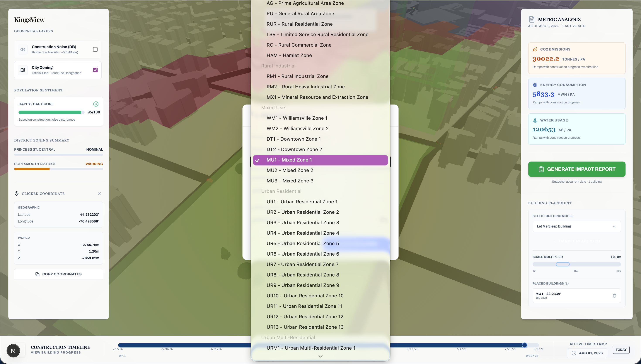This screenshot has width=641, height=364.
Task: Delete the MU1 placed building with the trash icon
Action: [x=614, y=295]
